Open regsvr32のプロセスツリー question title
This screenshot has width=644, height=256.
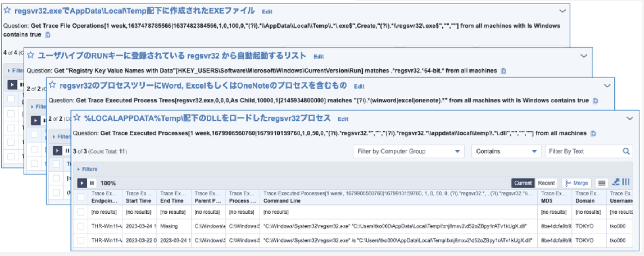[x=203, y=85]
